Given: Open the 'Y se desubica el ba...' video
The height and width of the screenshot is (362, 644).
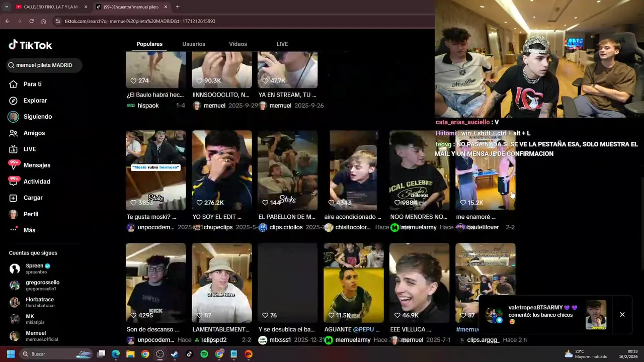Looking at the screenshot, I should click(287, 283).
